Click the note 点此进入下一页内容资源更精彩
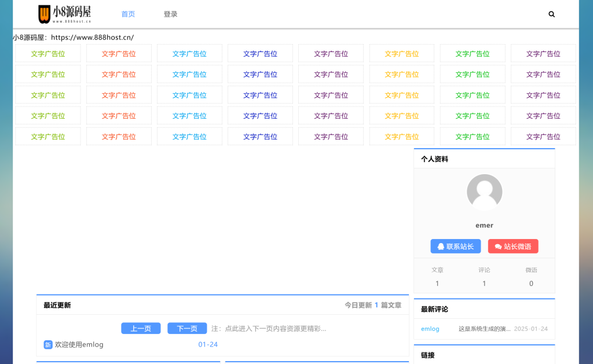This screenshot has height=364, width=593. pyautogui.click(x=275, y=329)
